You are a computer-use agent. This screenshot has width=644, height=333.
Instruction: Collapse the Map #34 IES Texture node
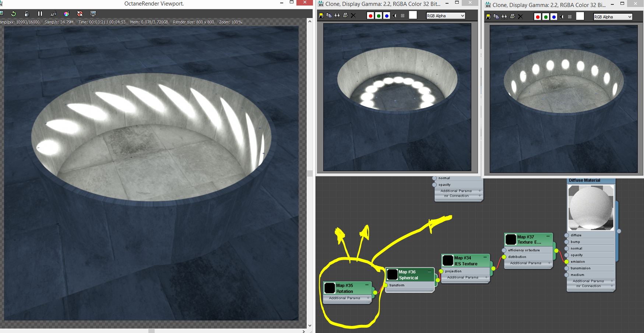tap(485, 258)
